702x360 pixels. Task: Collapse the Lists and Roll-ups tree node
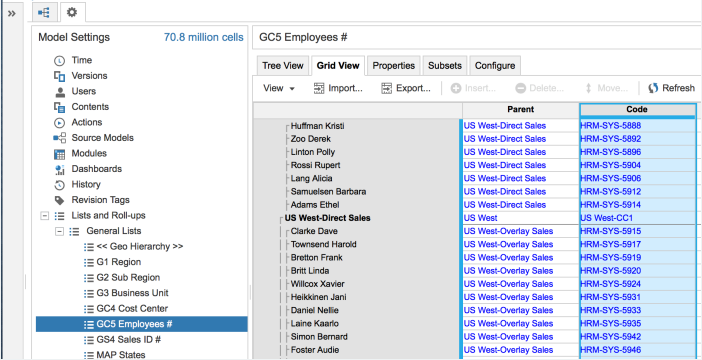pyautogui.click(x=44, y=216)
